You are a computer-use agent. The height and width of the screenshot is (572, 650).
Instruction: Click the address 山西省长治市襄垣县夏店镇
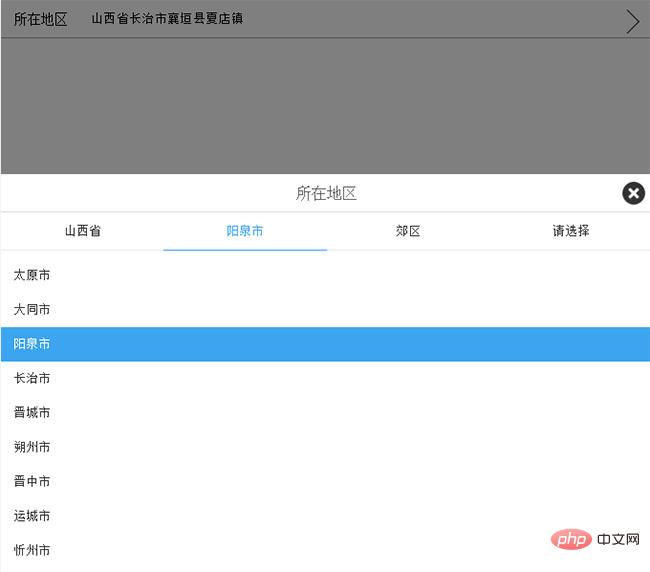point(167,19)
